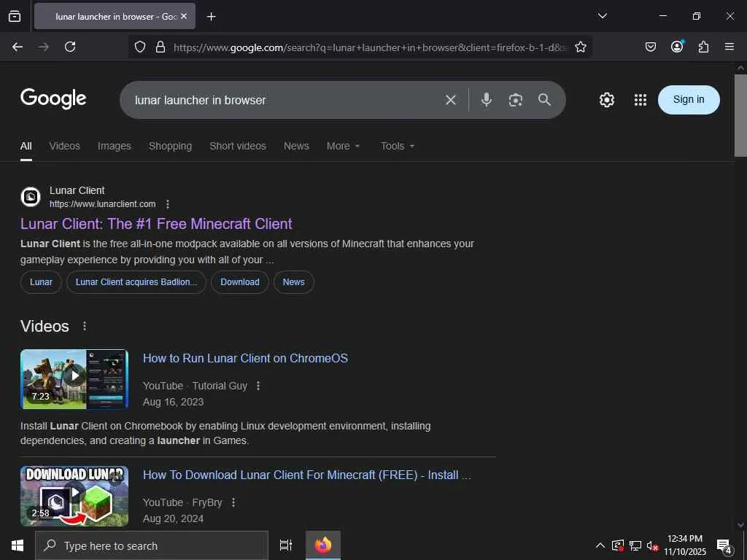This screenshot has width=747, height=560.
Task: Open the taskbar clock and date
Action: coord(685,545)
